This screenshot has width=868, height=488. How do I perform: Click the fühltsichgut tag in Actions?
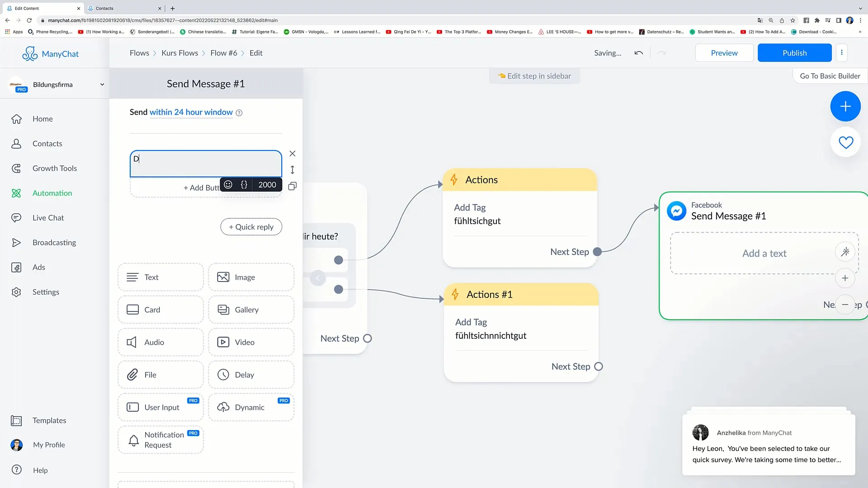(x=477, y=221)
